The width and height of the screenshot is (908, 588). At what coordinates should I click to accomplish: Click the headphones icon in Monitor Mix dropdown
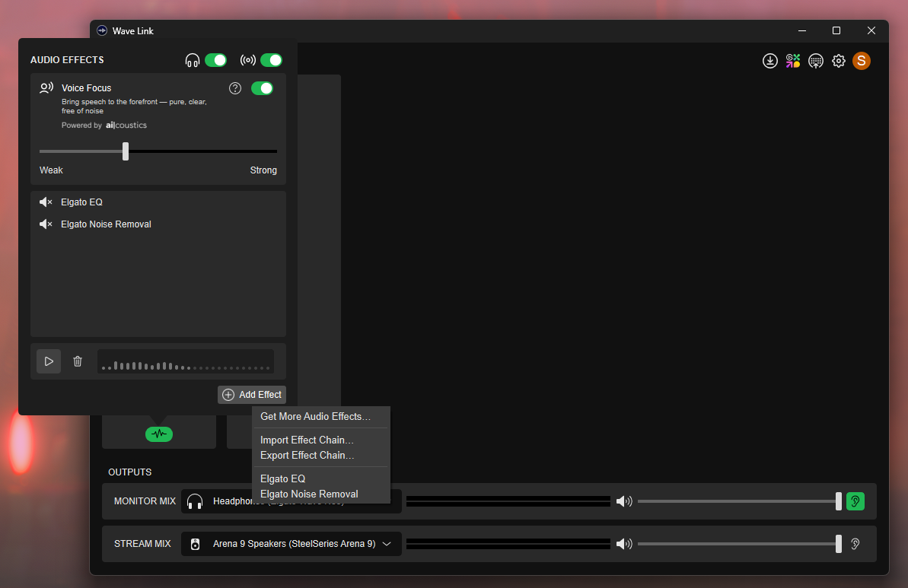(195, 501)
